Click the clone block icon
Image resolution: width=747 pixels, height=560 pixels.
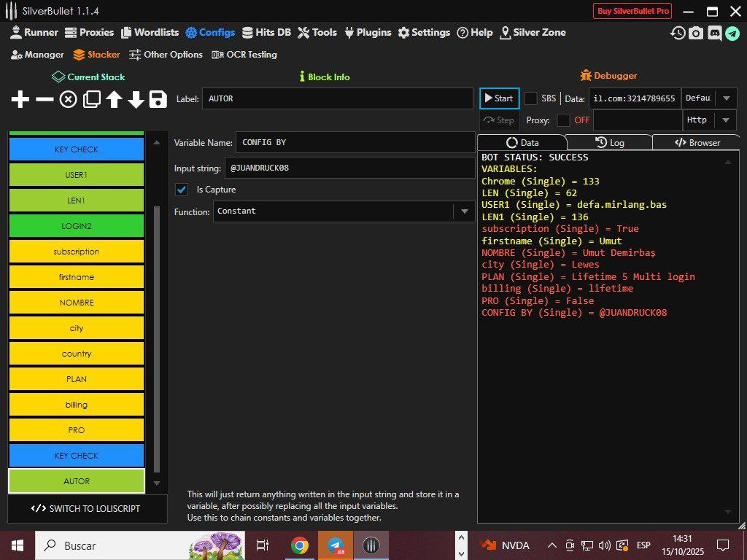[91, 100]
